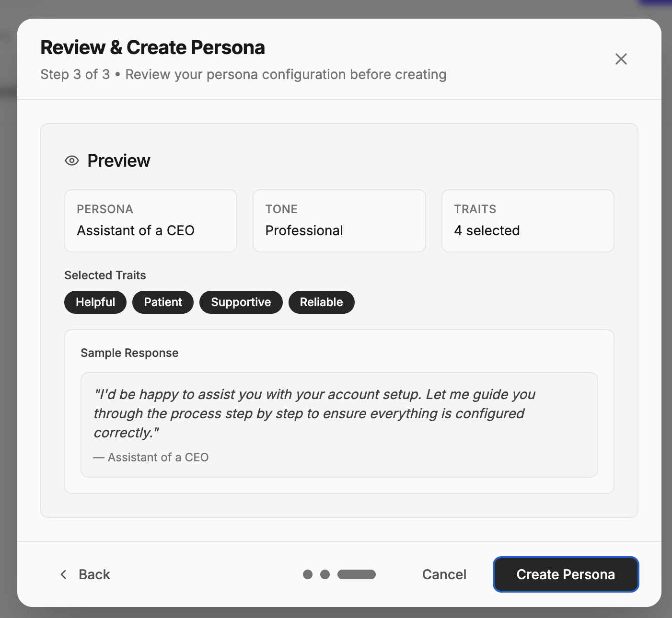672x618 pixels.
Task: Click the active third step indicator pill
Action: coord(357,574)
